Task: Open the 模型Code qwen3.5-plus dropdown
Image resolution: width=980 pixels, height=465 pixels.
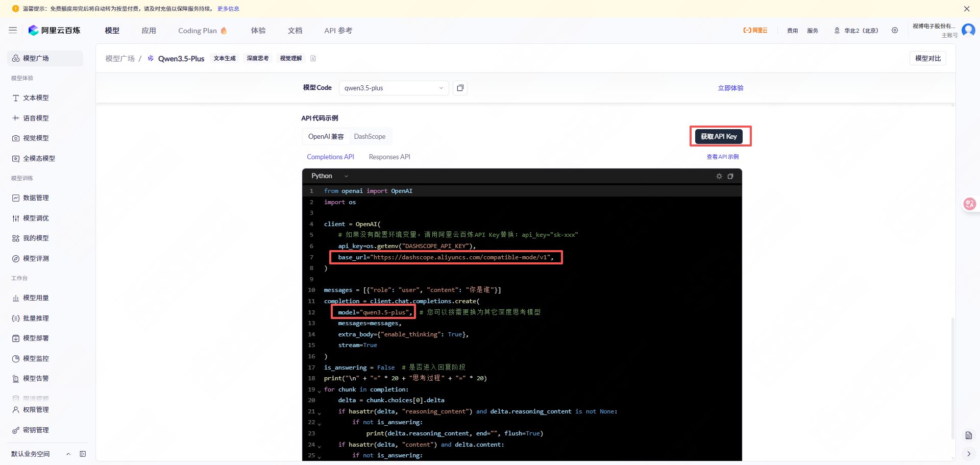Action: point(394,88)
